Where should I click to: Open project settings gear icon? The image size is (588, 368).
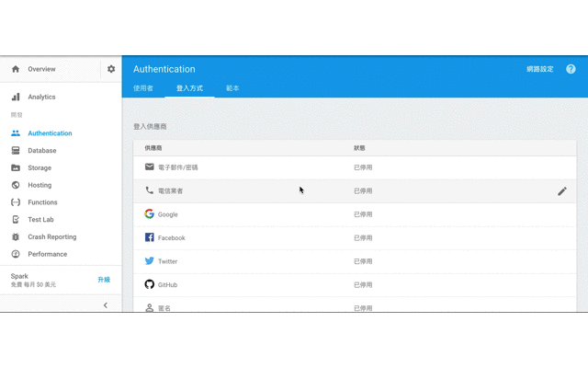click(111, 69)
